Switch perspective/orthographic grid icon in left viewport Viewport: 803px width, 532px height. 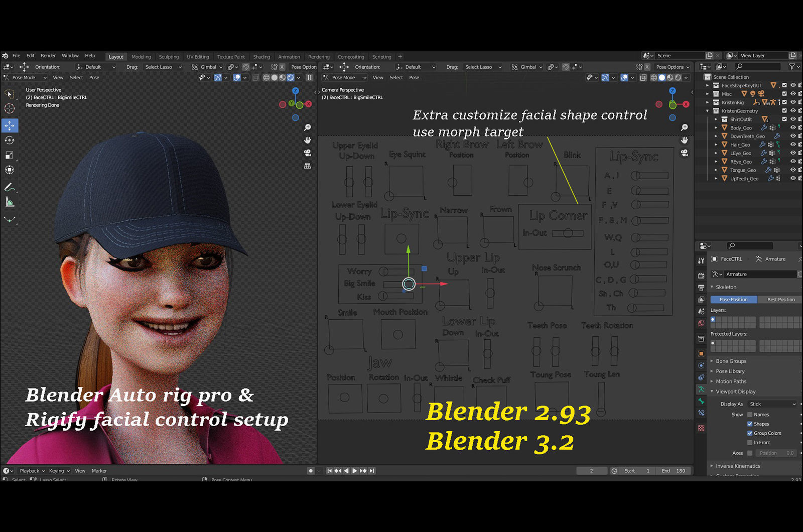pyautogui.click(x=308, y=165)
